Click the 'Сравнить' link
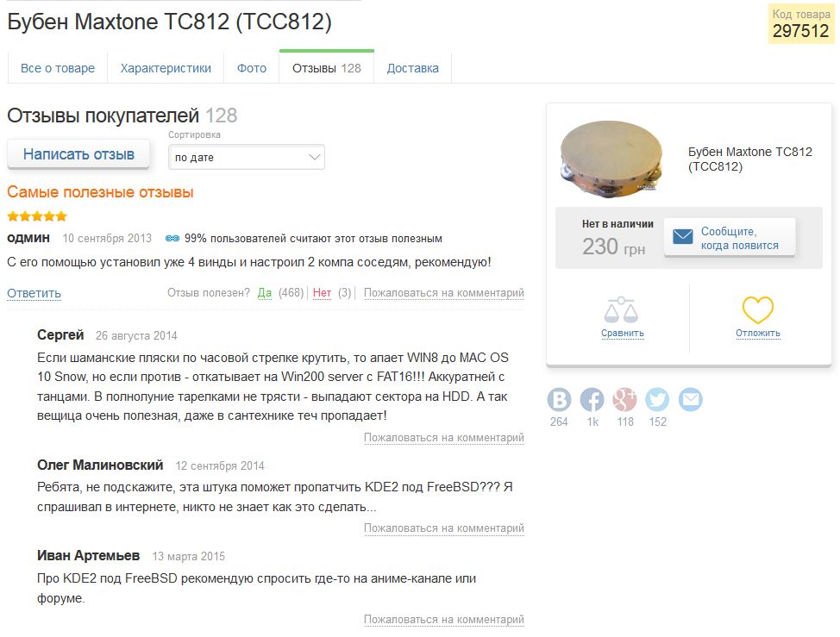This screenshot has height=637, width=840. 623,333
